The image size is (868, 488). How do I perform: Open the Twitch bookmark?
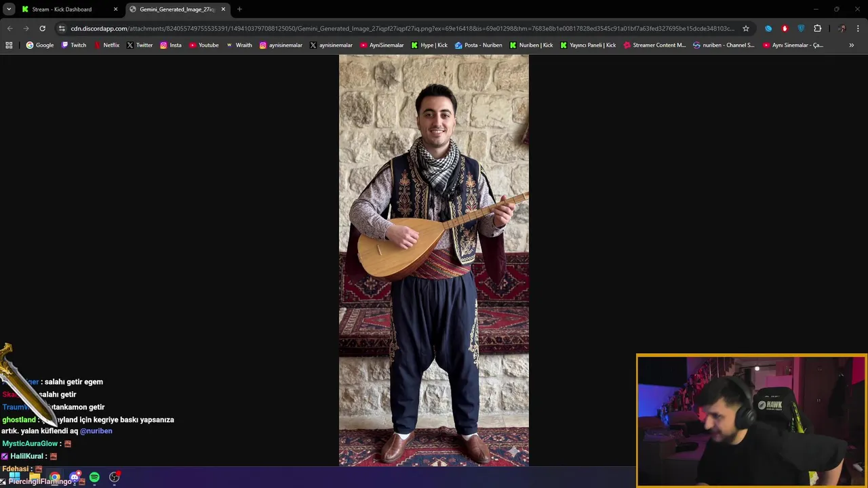[x=74, y=45]
